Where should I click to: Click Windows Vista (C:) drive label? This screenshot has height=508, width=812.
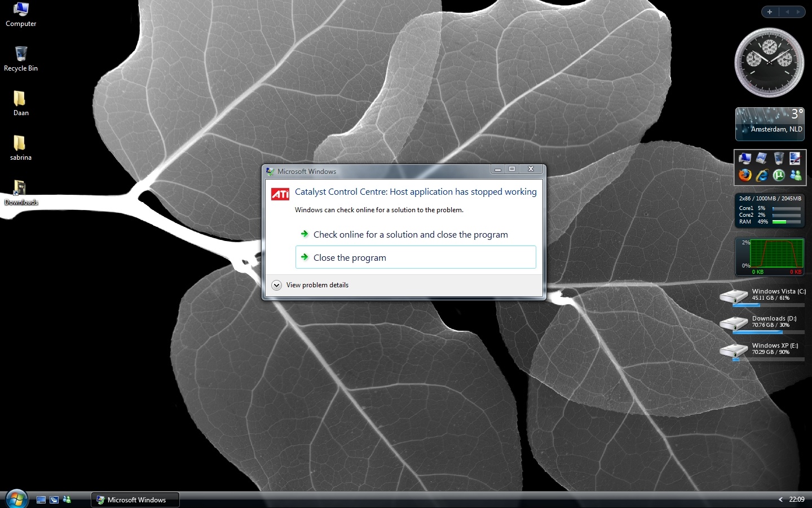coord(779,291)
